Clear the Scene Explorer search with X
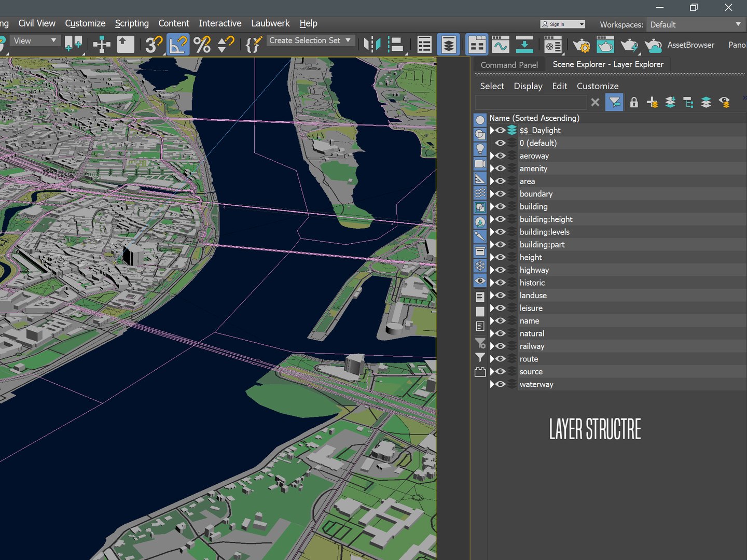Image resolution: width=747 pixels, height=560 pixels. 595,102
